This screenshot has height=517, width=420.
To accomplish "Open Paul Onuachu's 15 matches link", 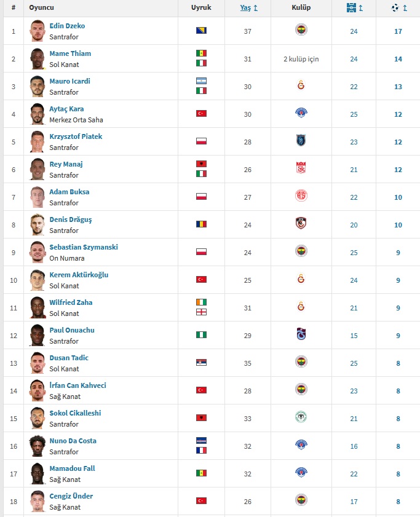I will point(354,336).
